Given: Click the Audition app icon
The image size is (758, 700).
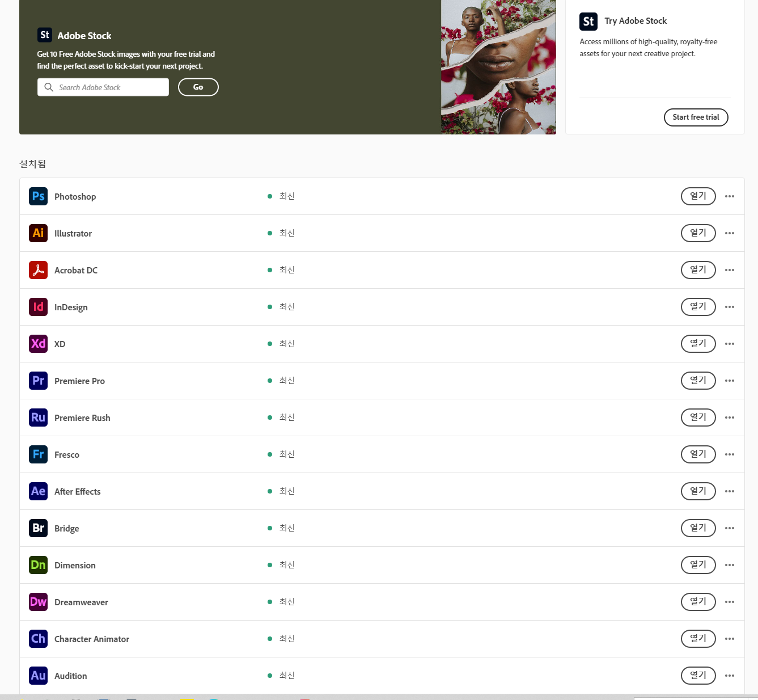Looking at the screenshot, I should (38, 676).
